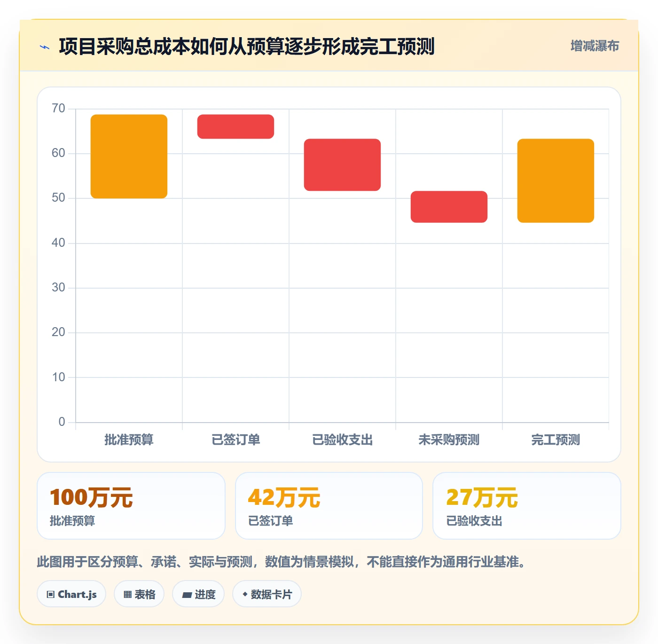Image resolution: width=658 pixels, height=644 pixels.
Task: Click the orange 批准预算 bar in the chart
Action: pos(129,157)
